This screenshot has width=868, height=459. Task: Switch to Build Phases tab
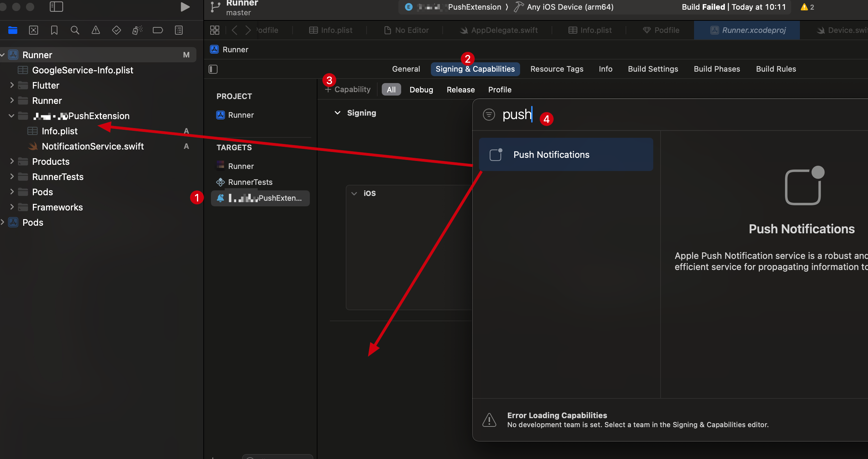pyautogui.click(x=717, y=69)
